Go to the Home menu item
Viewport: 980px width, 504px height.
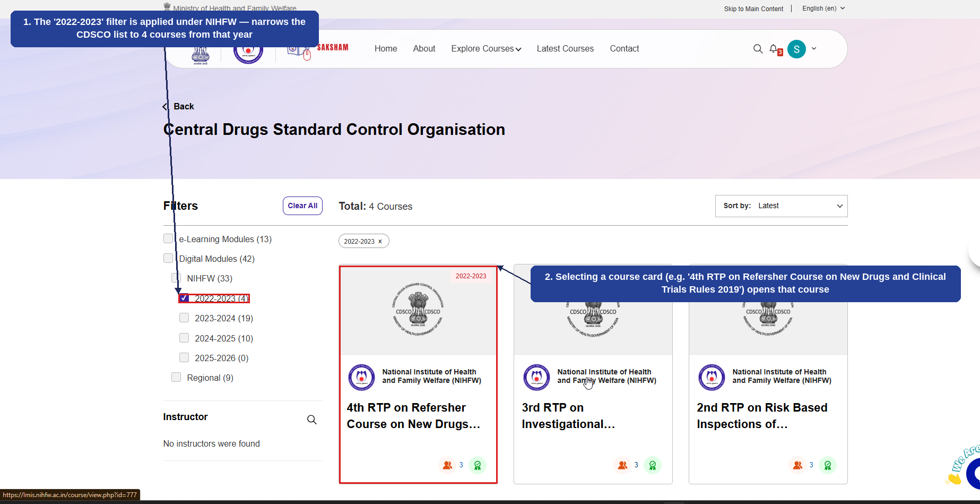tap(386, 49)
